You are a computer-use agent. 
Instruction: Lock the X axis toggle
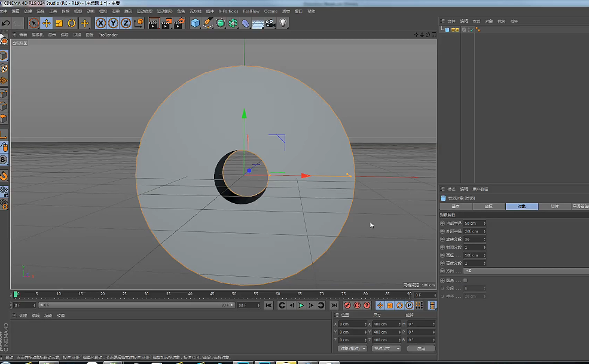pos(100,23)
